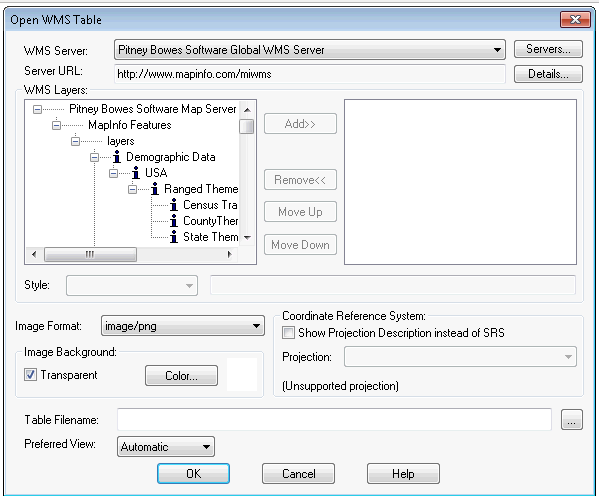Uncheck the Transparent background checkbox
Viewport: 599px width, 496px height.
click(31, 375)
